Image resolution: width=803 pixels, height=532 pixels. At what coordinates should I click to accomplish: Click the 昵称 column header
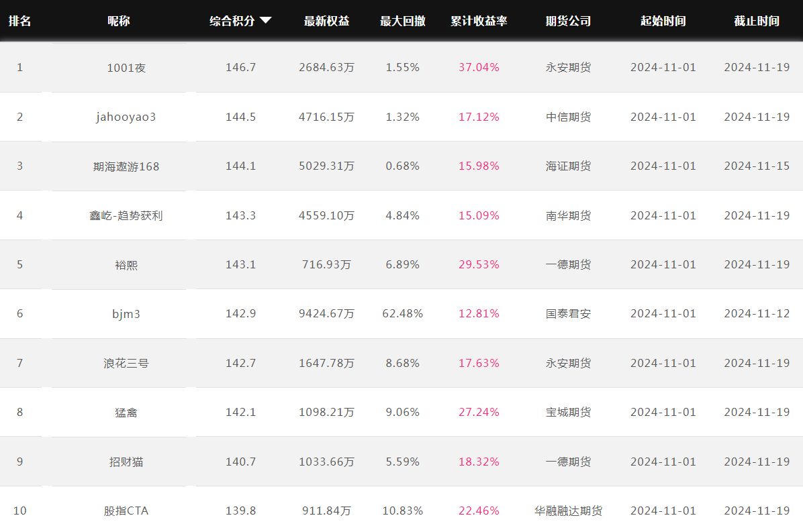point(119,21)
